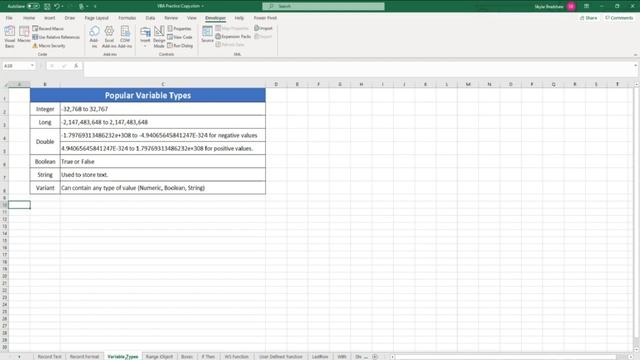This screenshot has height=360, width=640.
Task: Switch to the Formulas tab
Action: point(127,18)
